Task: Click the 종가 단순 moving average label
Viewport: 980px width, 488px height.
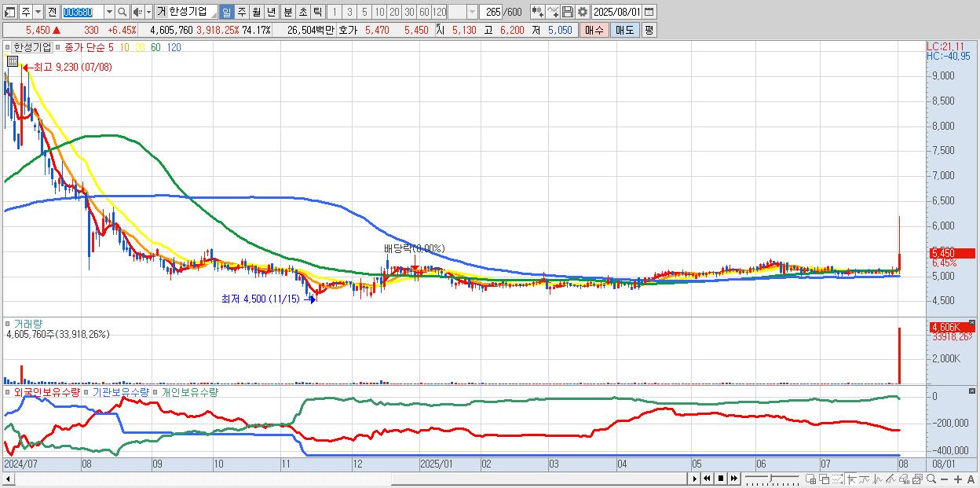Action: 85,47
